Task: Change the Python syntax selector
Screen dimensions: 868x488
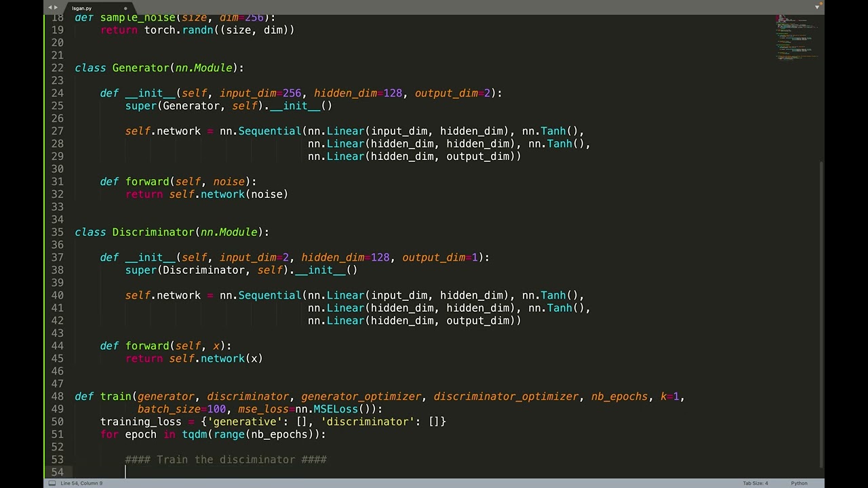Action: click(x=799, y=483)
